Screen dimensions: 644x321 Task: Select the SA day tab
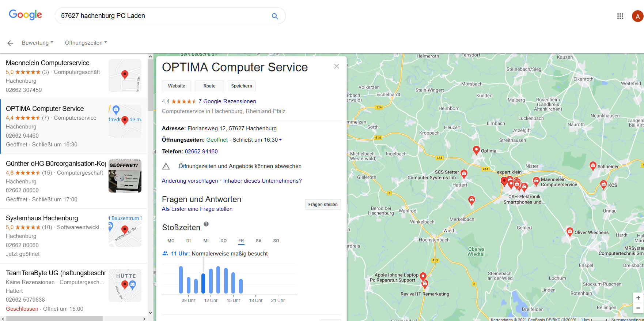258,241
